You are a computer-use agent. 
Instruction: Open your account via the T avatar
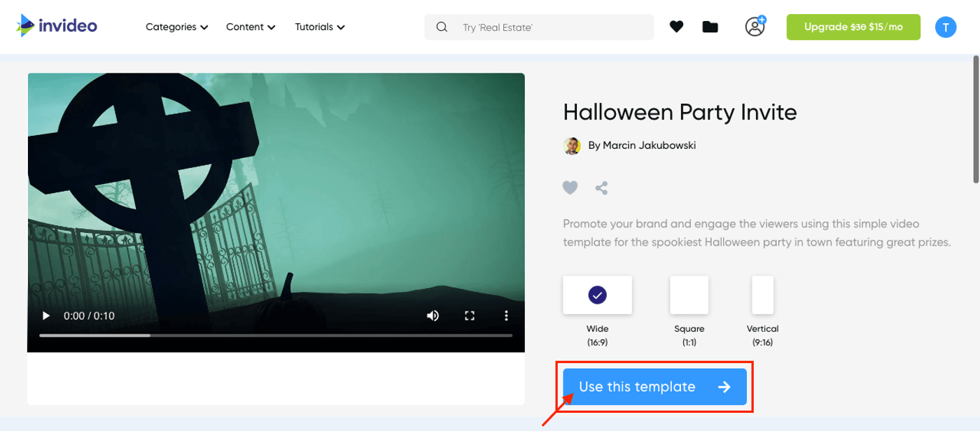pyautogui.click(x=946, y=27)
